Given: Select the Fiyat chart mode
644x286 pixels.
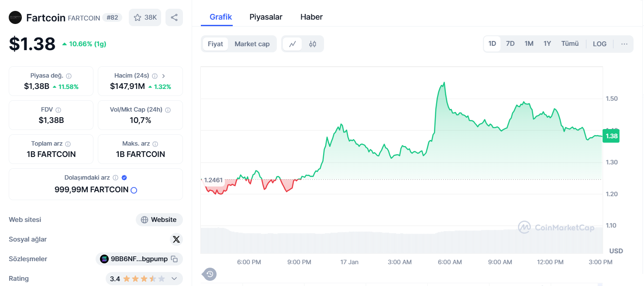Looking at the screenshot, I should pyautogui.click(x=215, y=44).
